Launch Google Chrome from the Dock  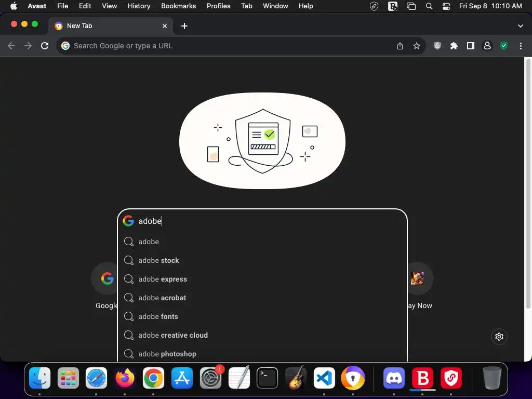coord(153,378)
